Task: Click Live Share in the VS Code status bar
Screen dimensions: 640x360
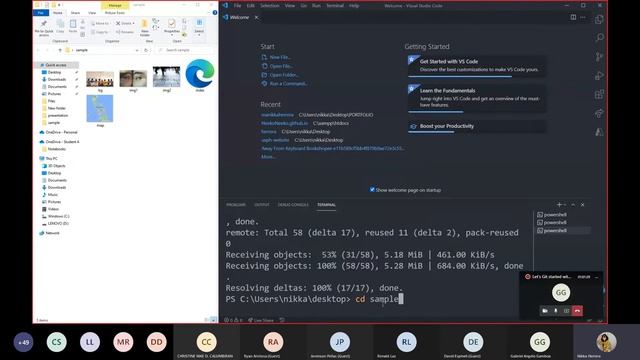Action: 261,320
